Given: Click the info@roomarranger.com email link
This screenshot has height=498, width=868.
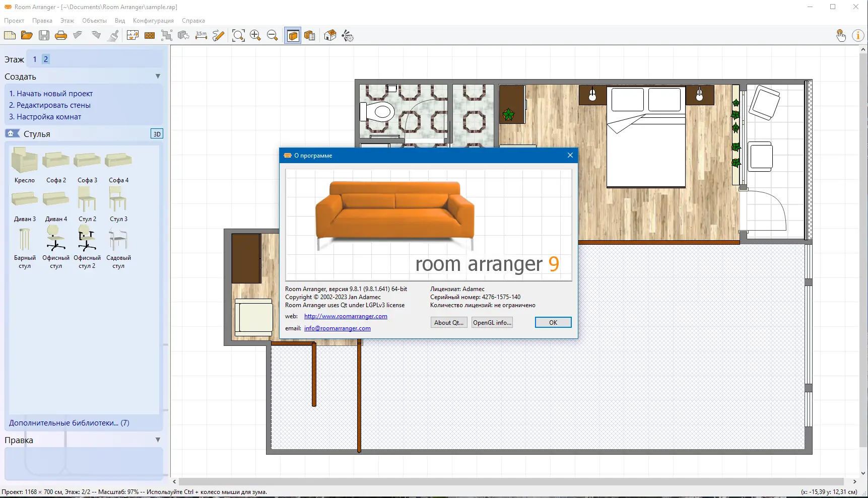Looking at the screenshot, I should [x=338, y=328].
